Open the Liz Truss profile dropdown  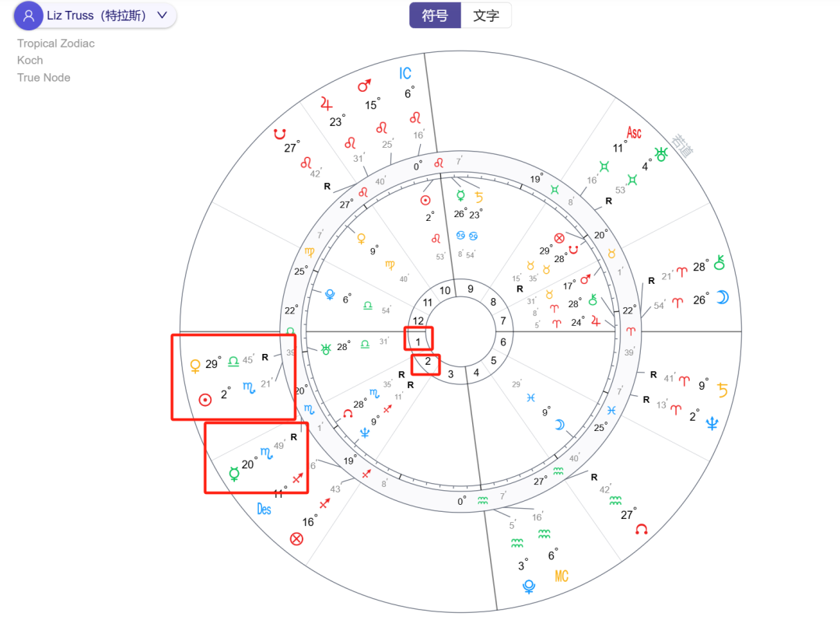click(96, 16)
